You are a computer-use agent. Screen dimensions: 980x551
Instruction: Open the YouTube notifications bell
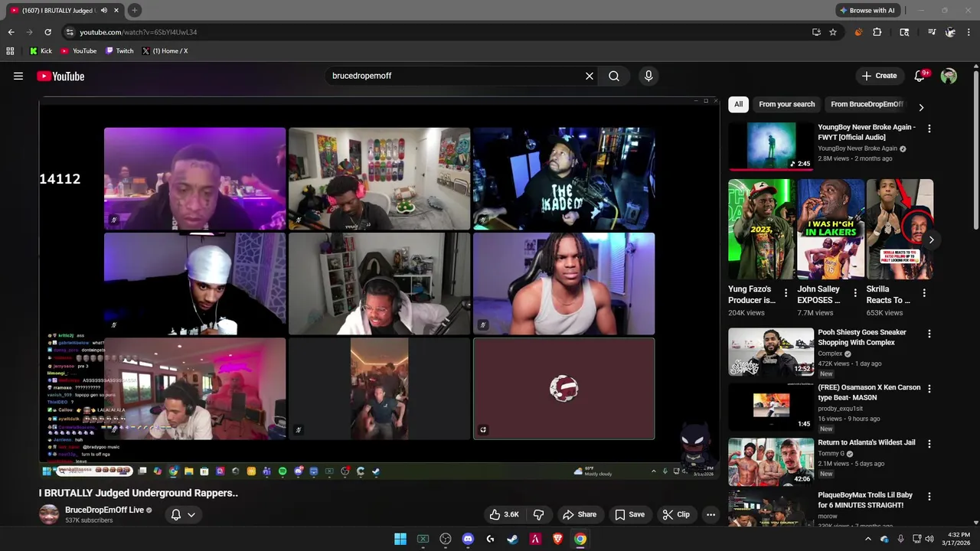[x=920, y=76]
